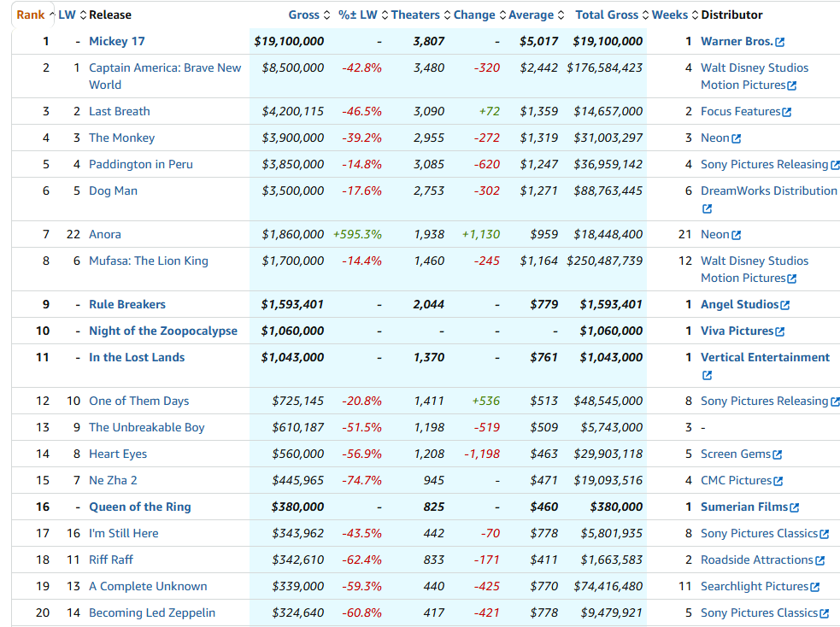The image size is (840, 627).
Task: Open the Anora movie link
Action: [105, 234]
